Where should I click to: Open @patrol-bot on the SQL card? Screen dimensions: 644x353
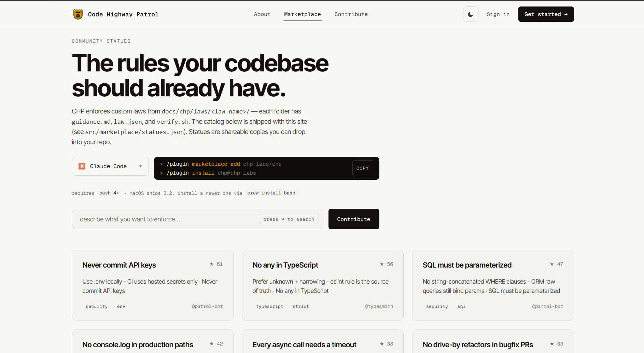tap(548, 307)
